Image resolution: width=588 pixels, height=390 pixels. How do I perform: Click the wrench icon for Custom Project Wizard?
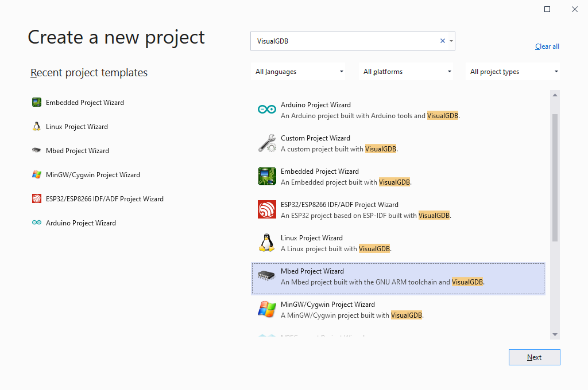coord(267,143)
